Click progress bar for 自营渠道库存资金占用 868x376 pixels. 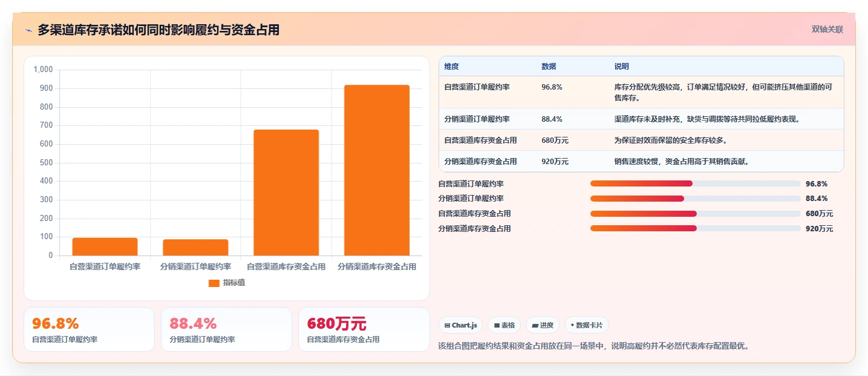coord(695,214)
